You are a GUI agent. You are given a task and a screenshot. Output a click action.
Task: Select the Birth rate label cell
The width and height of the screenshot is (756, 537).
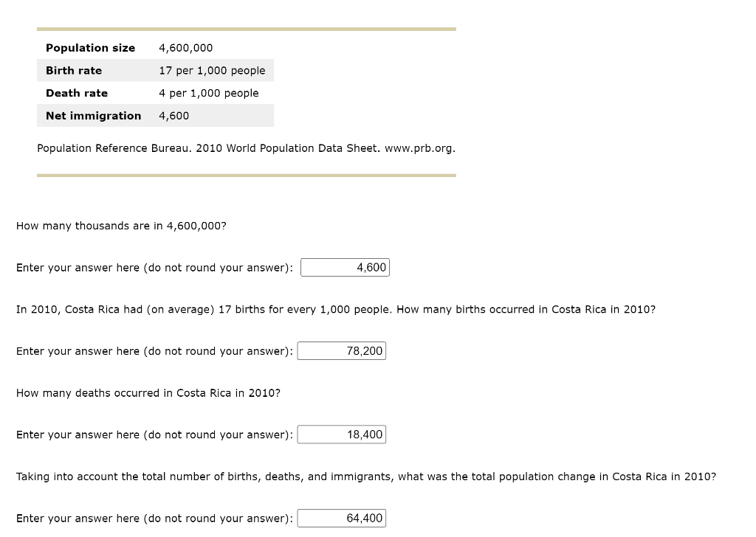coord(74,70)
